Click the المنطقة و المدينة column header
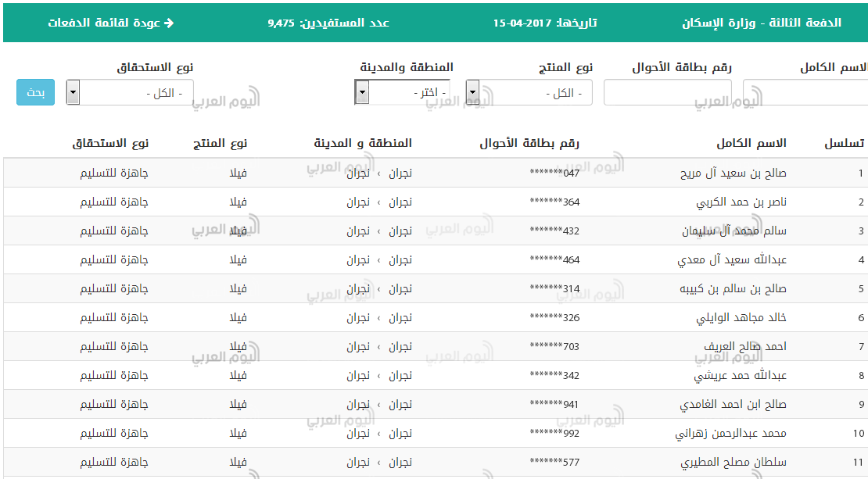 click(x=363, y=144)
